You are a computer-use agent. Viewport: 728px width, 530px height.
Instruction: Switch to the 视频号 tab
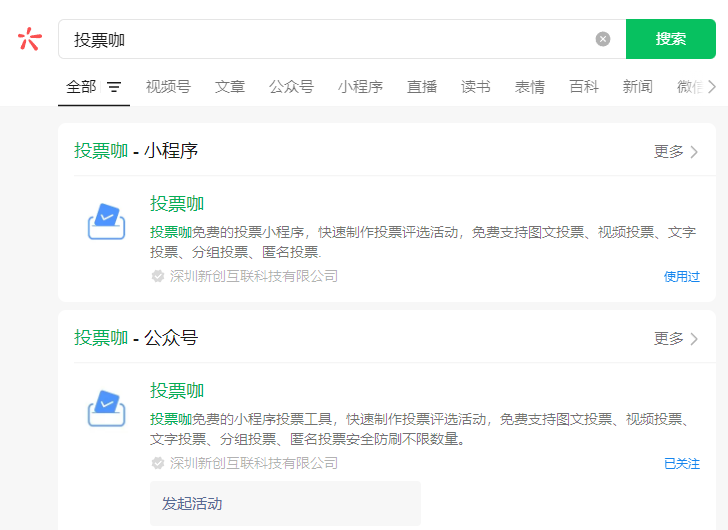click(168, 87)
